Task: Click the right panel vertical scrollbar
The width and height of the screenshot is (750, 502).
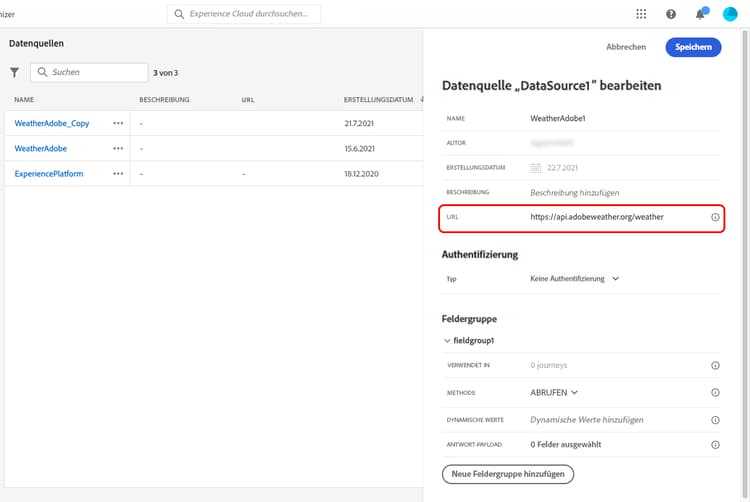Action: [744, 265]
